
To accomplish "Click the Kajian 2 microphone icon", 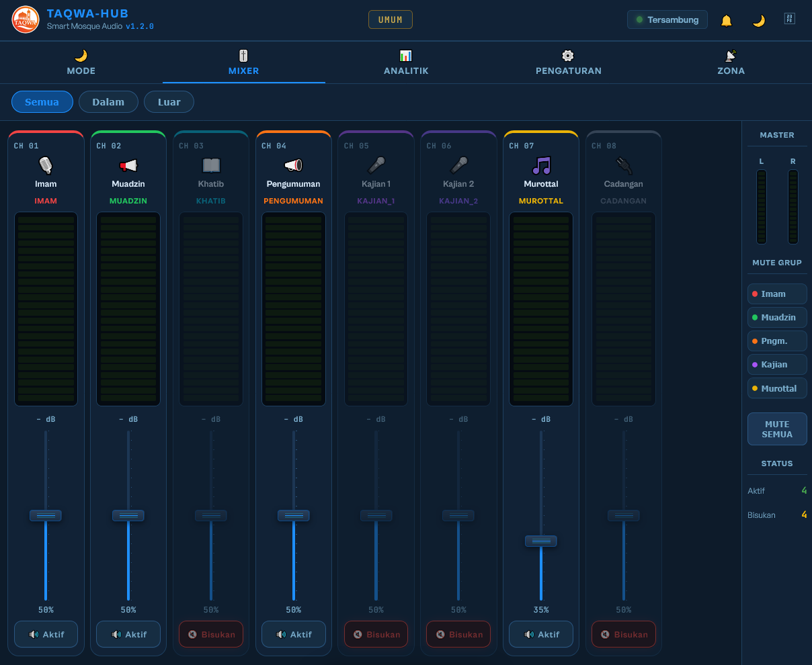I will click(458, 165).
